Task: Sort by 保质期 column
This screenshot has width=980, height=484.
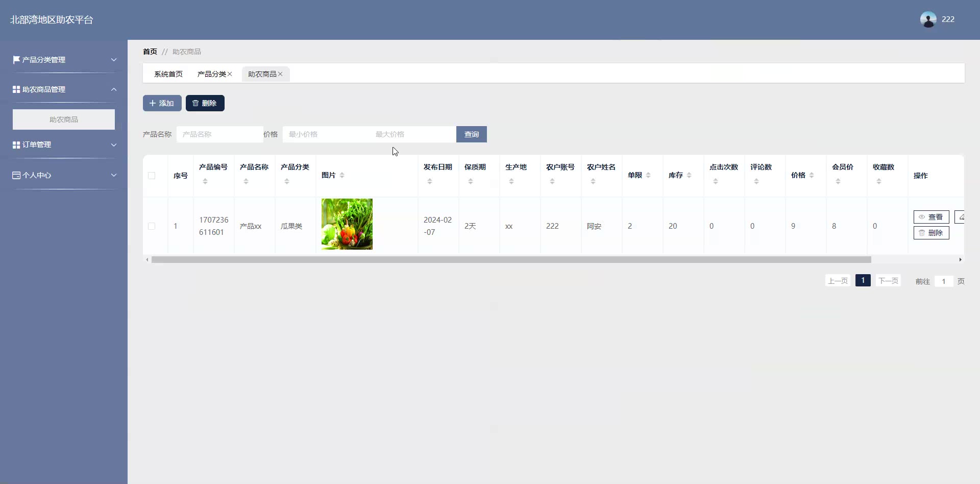Action: pyautogui.click(x=471, y=181)
